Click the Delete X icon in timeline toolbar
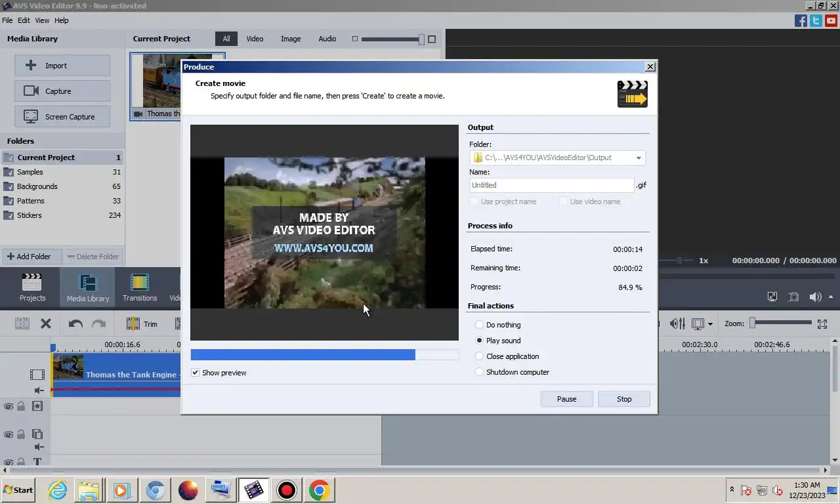Screen dimensions: 840x504 [46, 324]
